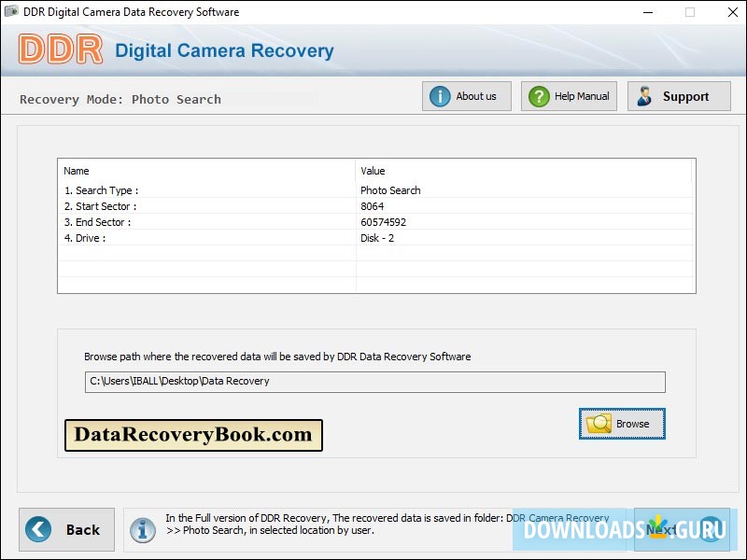Click 'Recovery Mode: Photo Search' label
The image size is (747, 560).
tap(120, 100)
